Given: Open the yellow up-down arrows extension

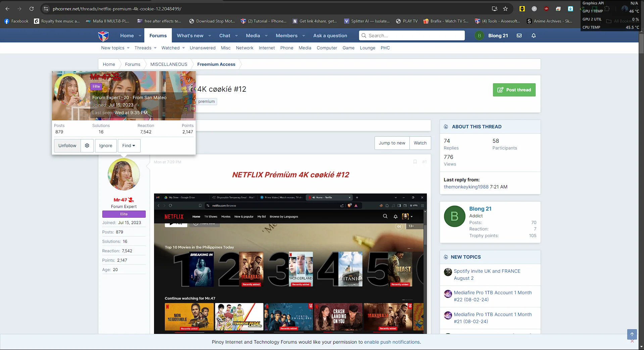Looking at the screenshot, I should coord(522,9).
